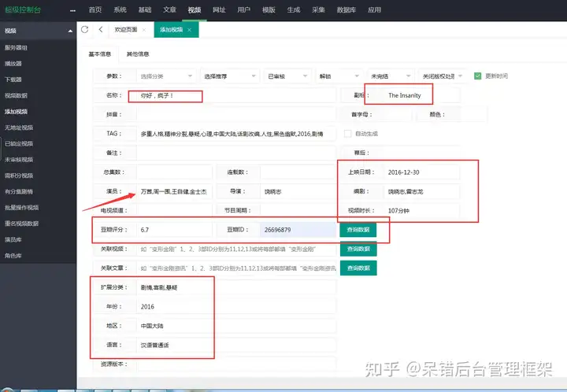Image resolution: width=567 pixels, height=392 pixels.
Task: Click 查询数据 button beside 豆瓣ID
Action: click(x=358, y=230)
